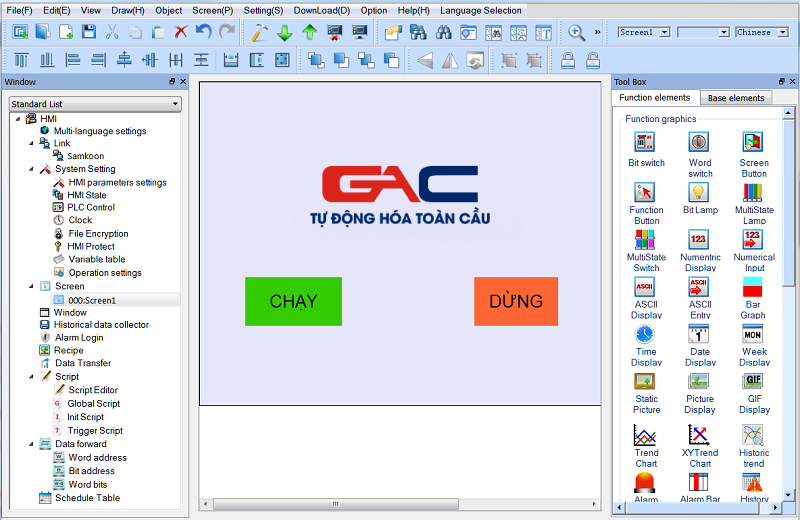Select the Bit switch tool
800x520 pixels.
coord(645,148)
